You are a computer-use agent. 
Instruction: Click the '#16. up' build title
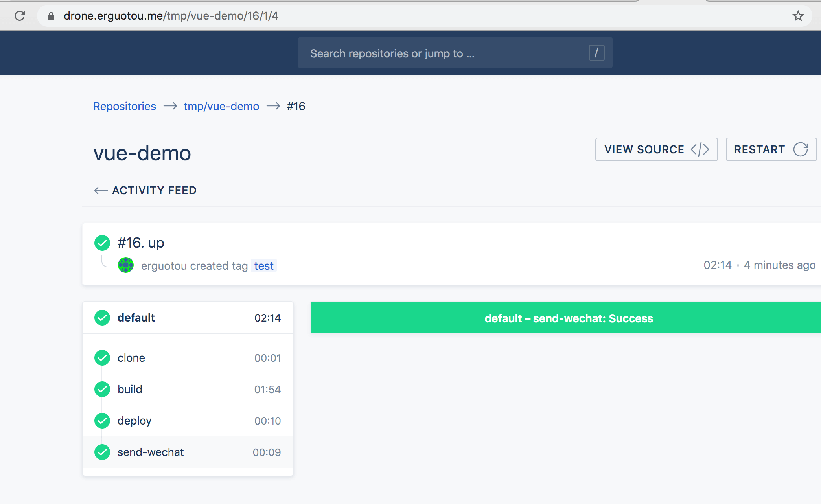click(x=141, y=243)
